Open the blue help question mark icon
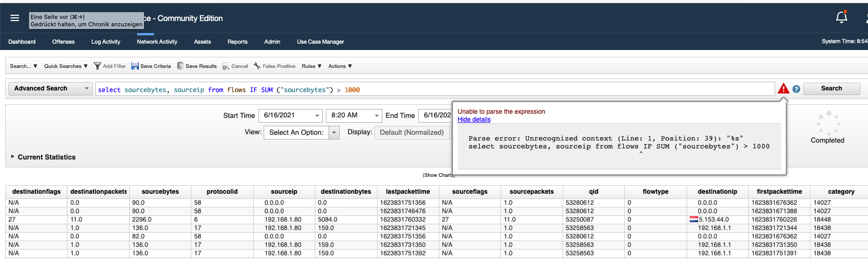This screenshot has height=259, width=868. click(x=796, y=89)
